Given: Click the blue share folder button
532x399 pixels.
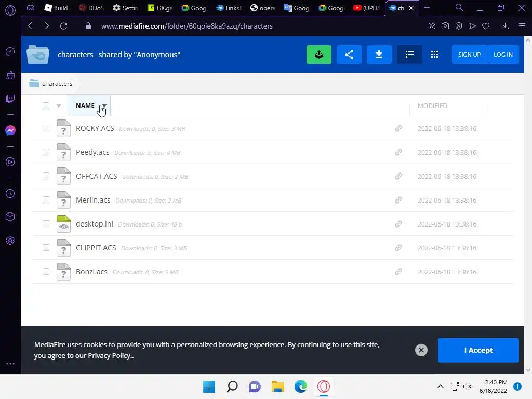Looking at the screenshot, I should [349, 54].
